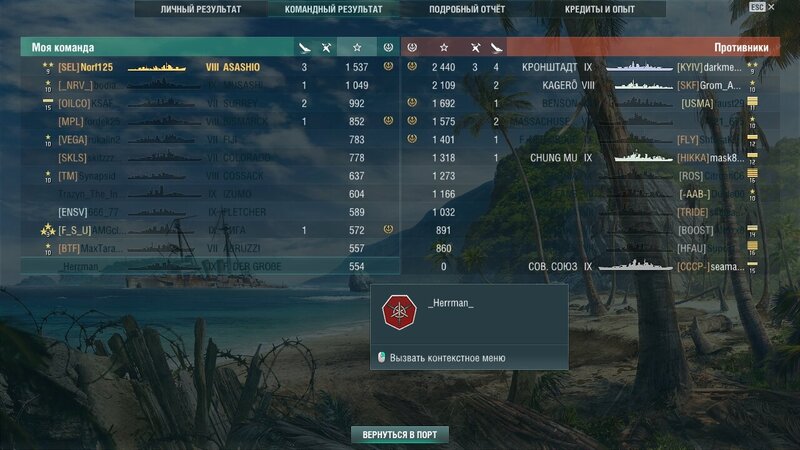The width and height of the screenshot is (800, 450).
Task: Sort my team by planes shot down icon
Action: [x=304, y=47]
